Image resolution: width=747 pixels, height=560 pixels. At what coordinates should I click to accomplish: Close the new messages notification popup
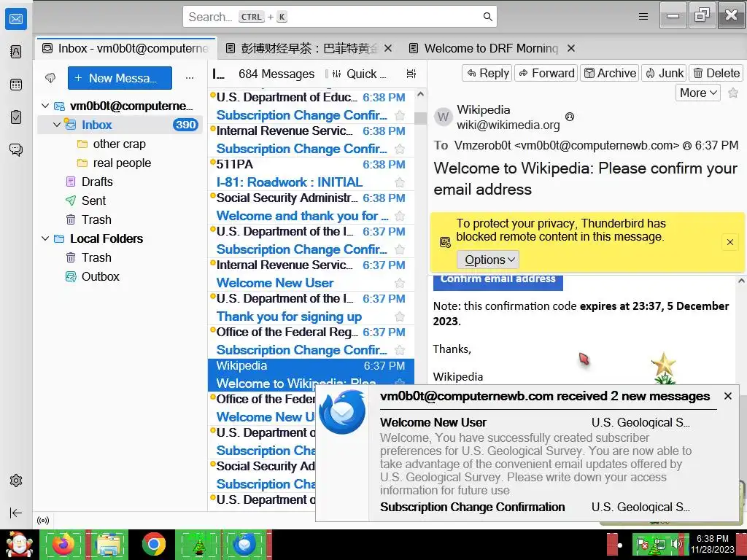[728, 396]
